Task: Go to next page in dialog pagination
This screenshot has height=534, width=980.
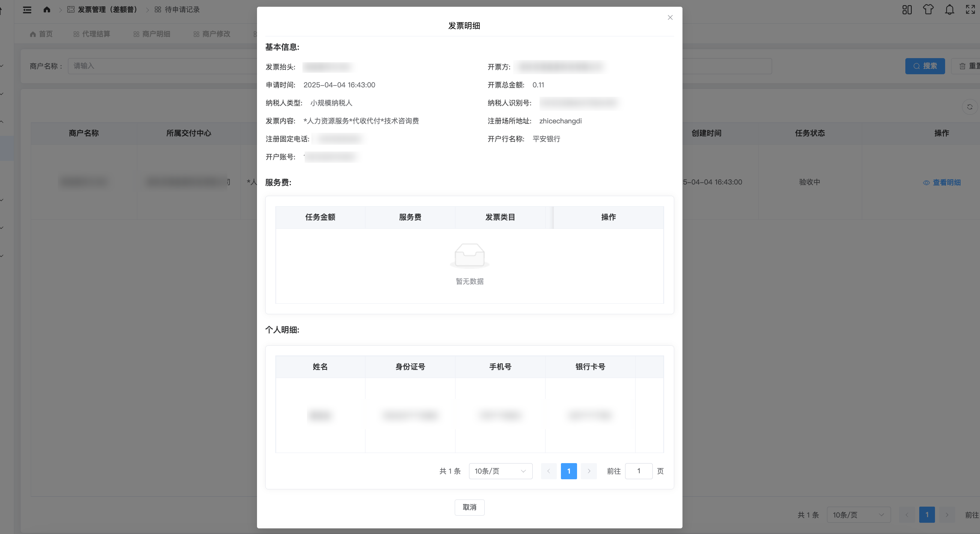Action: (589, 471)
